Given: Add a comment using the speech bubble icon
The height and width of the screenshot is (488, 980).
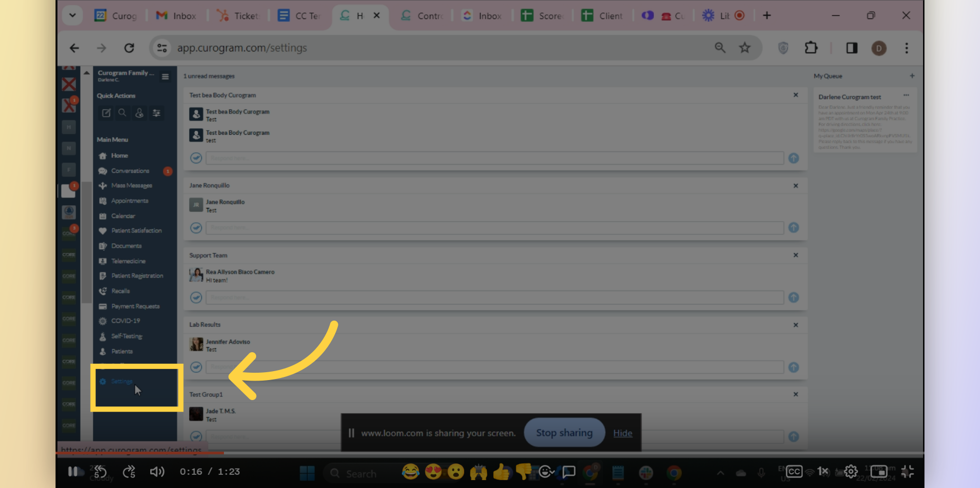Looking at the screenshot, I should point(569,472).
